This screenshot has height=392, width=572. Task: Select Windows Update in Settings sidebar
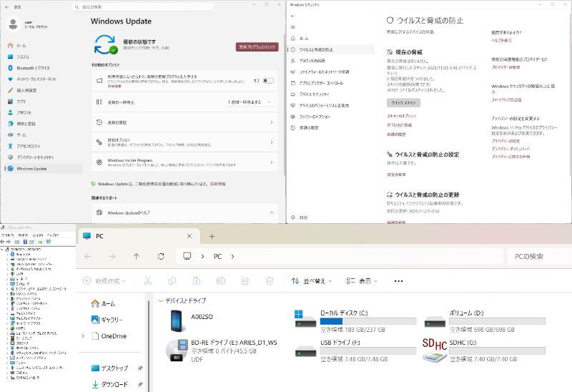43,169
